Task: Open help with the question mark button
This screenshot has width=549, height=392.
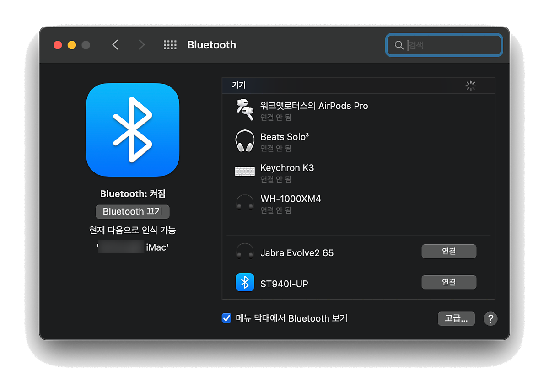Action: [x=490, y=319]
